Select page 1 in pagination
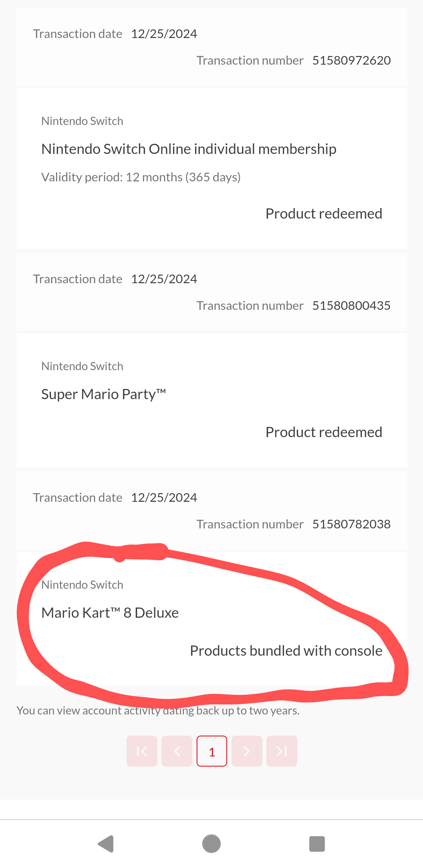Viewport: 423px width, 868px height. click(x=212, y=751)
